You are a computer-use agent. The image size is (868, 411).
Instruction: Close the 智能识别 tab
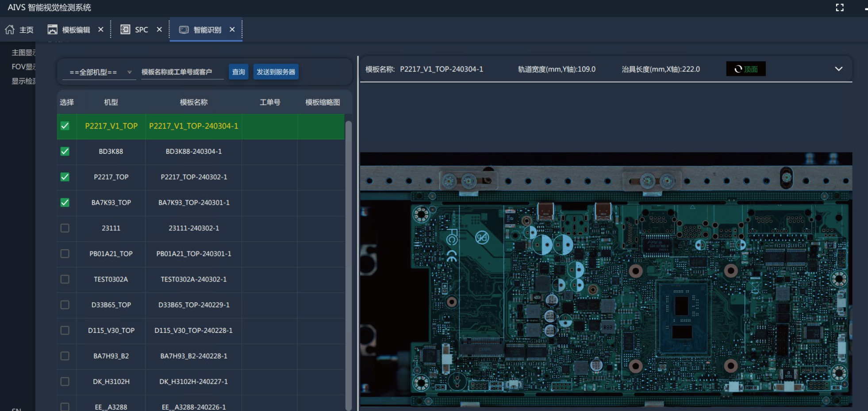tap(232, 30)
